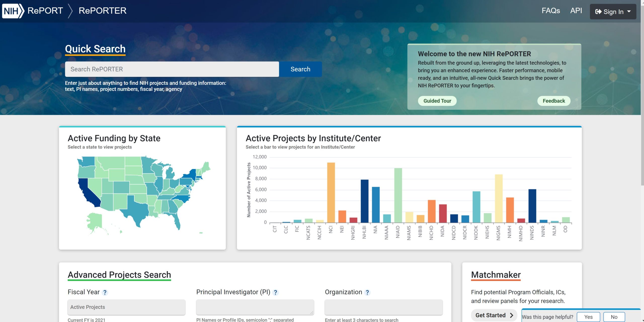
Task: Answer Yes to page helpful prompt
Action: tap(588, 317)
